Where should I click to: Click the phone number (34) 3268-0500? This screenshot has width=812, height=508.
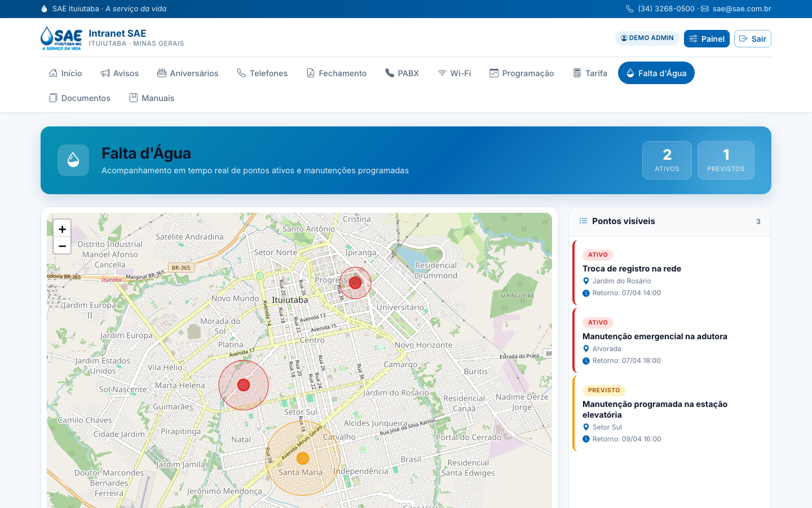click(x=666, y=8)
